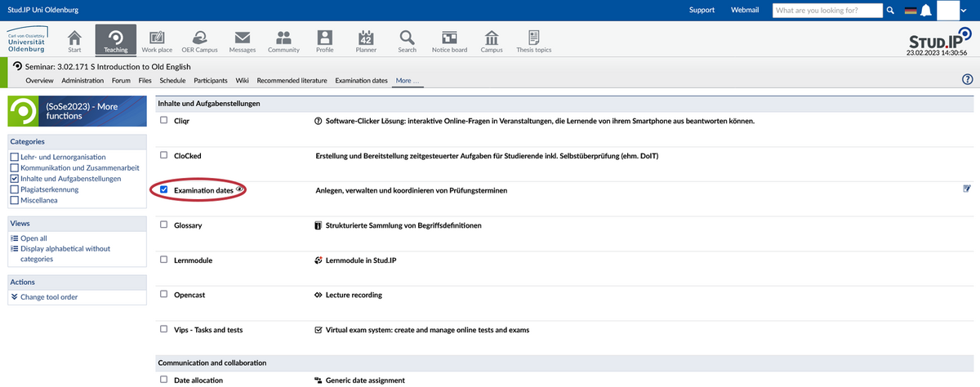This screenshot has height=387, width=980.
Task: Enable the Lernmodule checkbox
Action: [x=164, y=260]
